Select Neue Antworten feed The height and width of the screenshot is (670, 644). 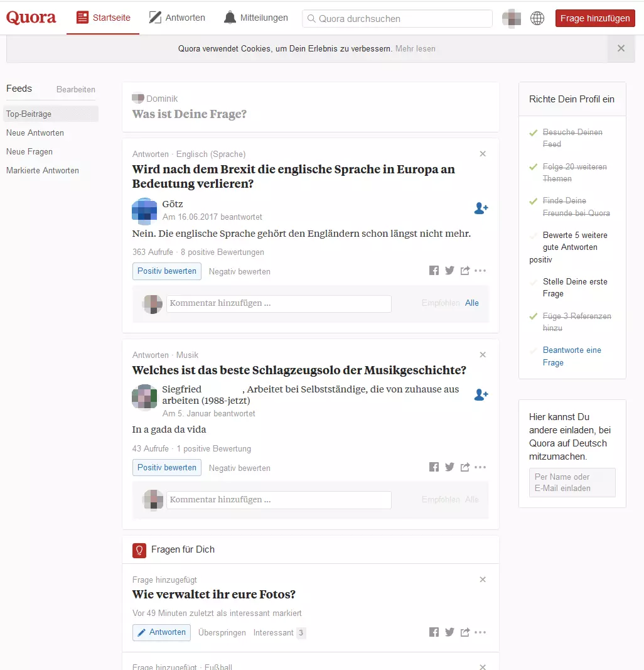35,133
